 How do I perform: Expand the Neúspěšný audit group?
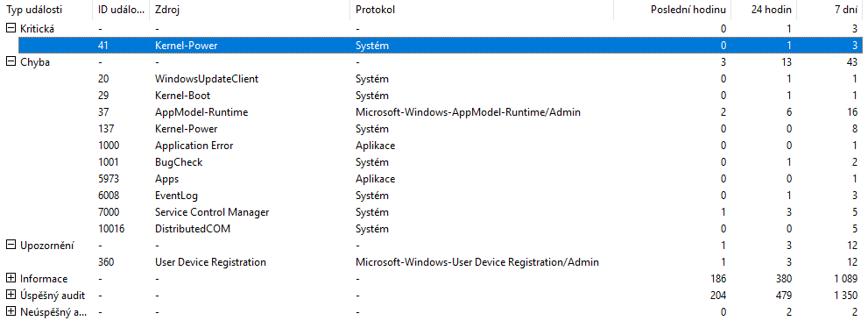point(11,312)
